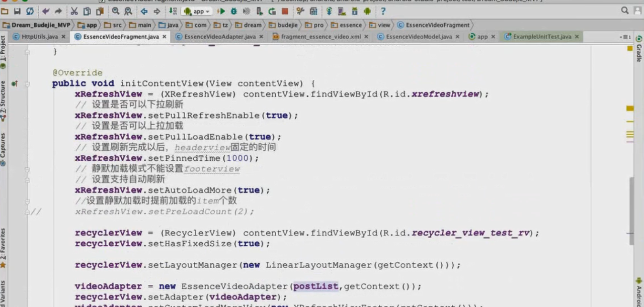Click the Redo arrow icon

[58, 11]
